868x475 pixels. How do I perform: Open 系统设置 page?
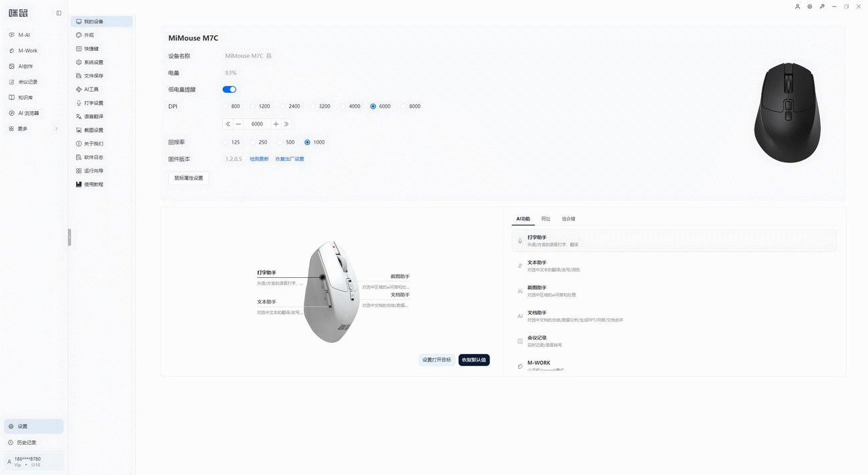tap(101, 62)
